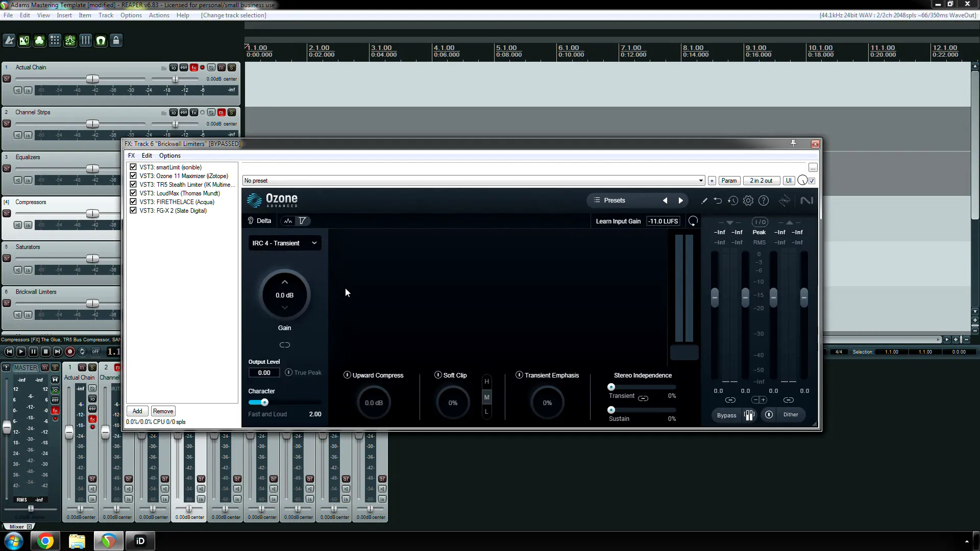Screen dimensions: 980x551
Task: Uncheck FIRETHELACE plugin checkbox
Action: [x=133, y=202]
